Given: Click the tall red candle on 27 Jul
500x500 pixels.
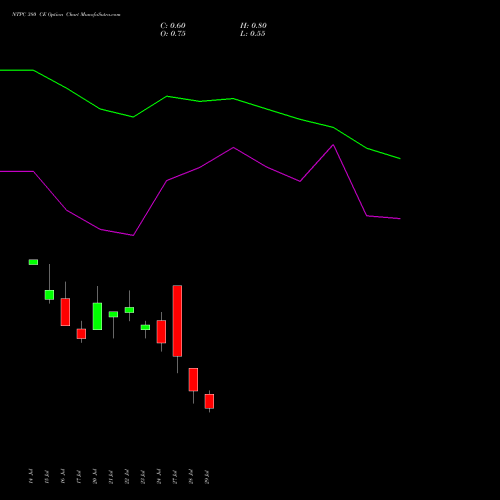Looking at the screenshot, I should (x=177, y=321).
